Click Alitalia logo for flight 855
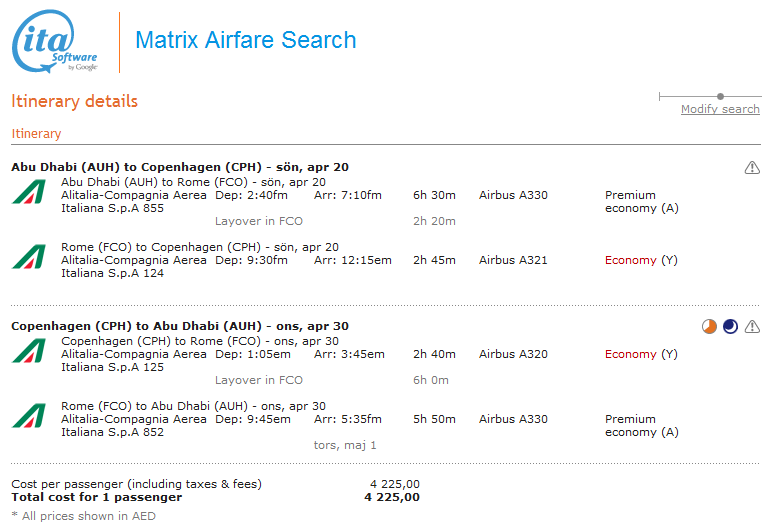Screen dimensions: 762x522 click(x=29, y=192)
